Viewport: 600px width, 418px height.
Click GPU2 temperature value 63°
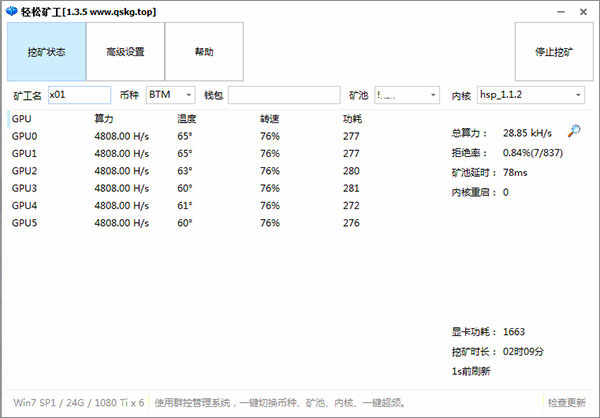click(184, 171)
